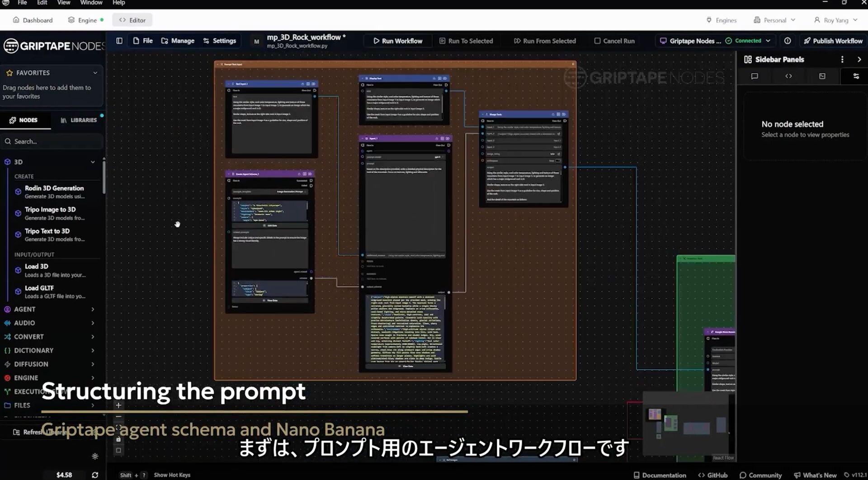Expand the AUDIO node category

93,323
